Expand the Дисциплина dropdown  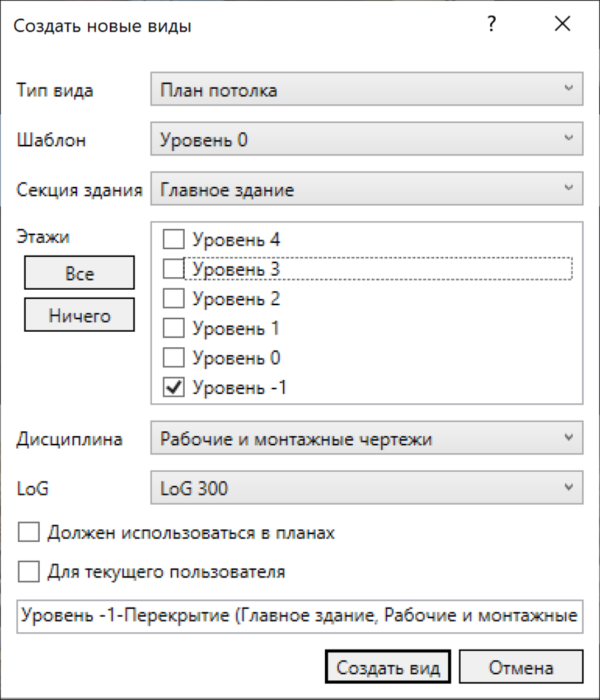(366, 439)
